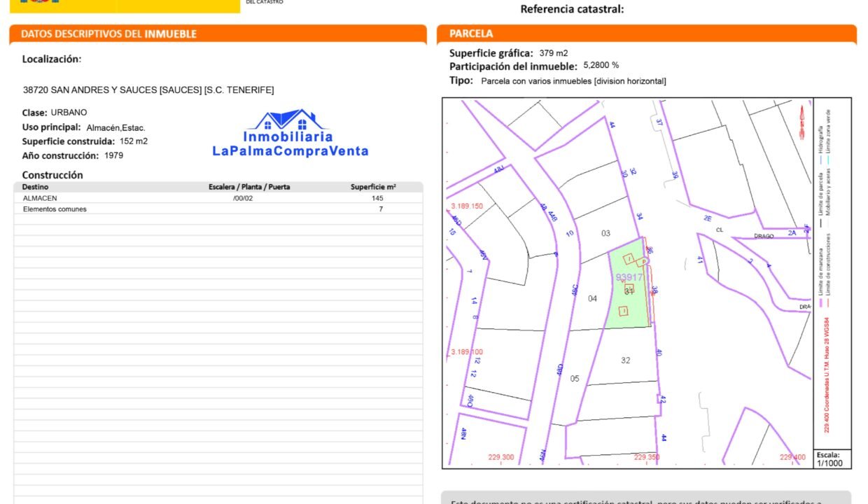The height and width of the screenshot is (504, 868).
Task: Click the 'Superficie m²' column header
Action: click(x=373, y=187)
